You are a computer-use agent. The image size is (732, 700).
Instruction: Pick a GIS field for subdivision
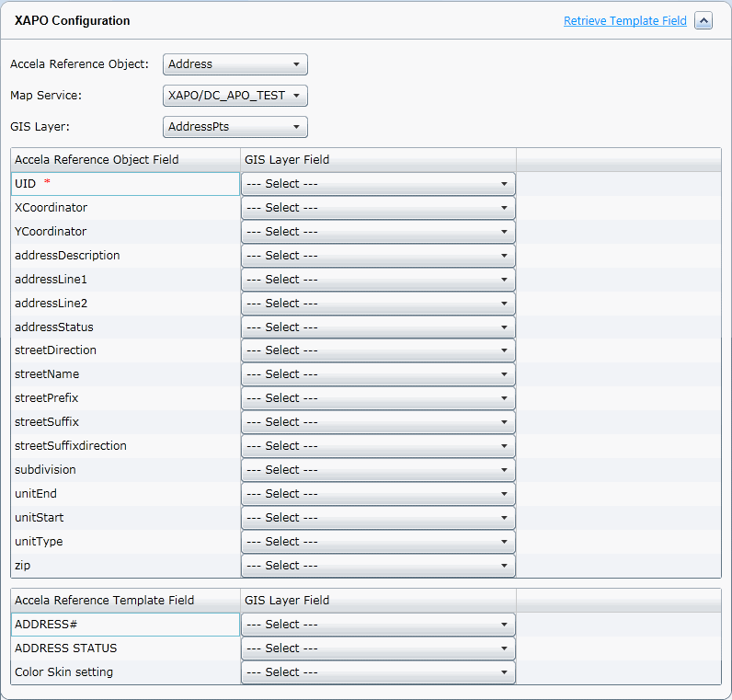378,470
